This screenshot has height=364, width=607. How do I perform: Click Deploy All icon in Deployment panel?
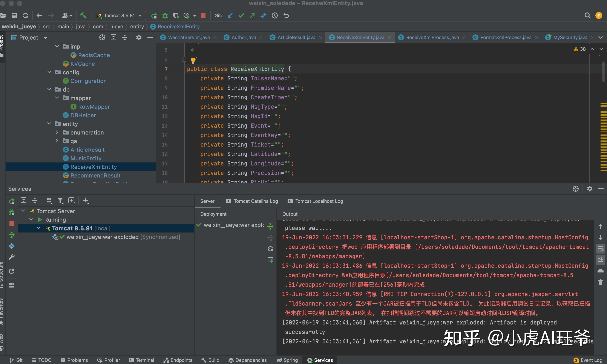tap(270, 226)
